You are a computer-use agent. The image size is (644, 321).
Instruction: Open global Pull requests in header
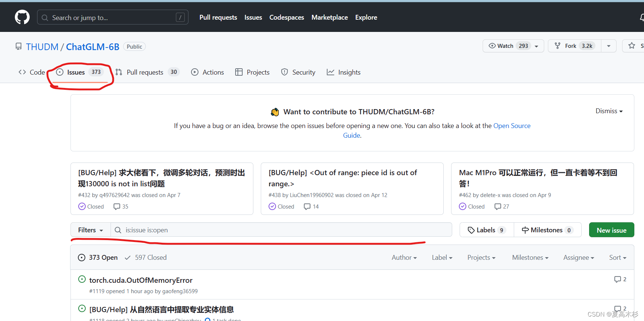point(218,17)
